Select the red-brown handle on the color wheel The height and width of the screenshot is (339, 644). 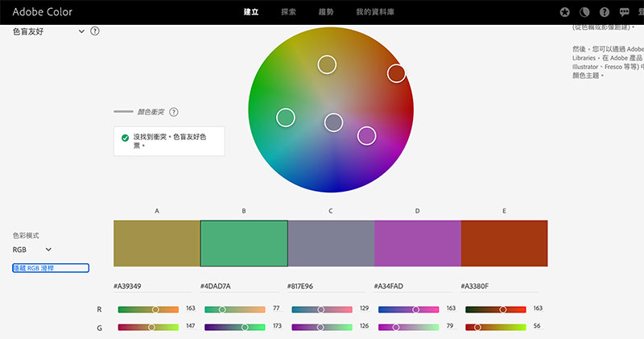coord(396,73)
